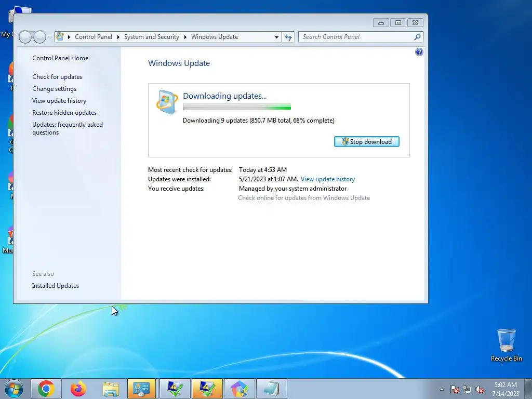This screenshot has height=399, width=532.
Task: Expand the arrow before Control Panel
Action: (x=69, y=37)
